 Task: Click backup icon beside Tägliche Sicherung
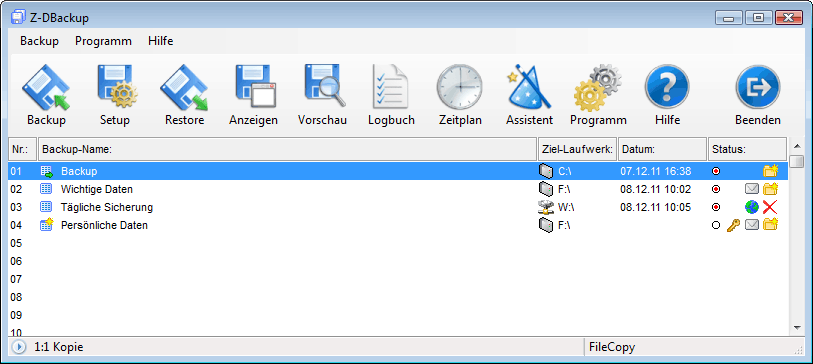coord(46,207)
